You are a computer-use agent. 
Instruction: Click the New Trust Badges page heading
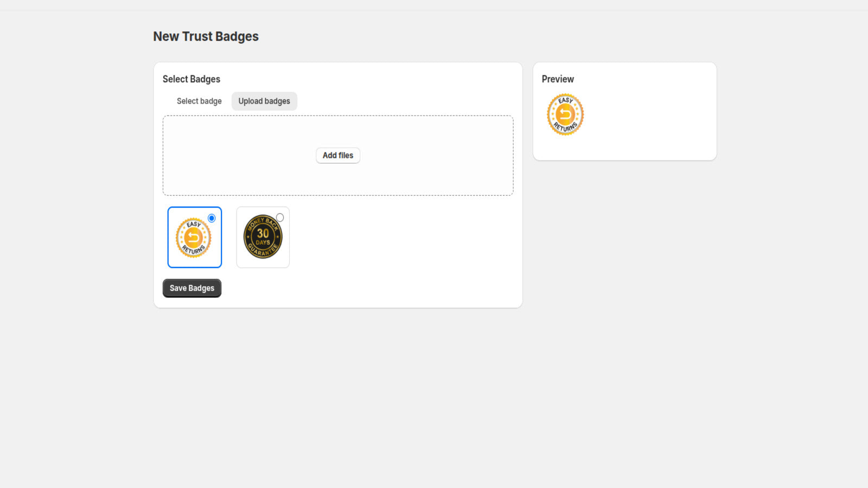click(206, 36)
